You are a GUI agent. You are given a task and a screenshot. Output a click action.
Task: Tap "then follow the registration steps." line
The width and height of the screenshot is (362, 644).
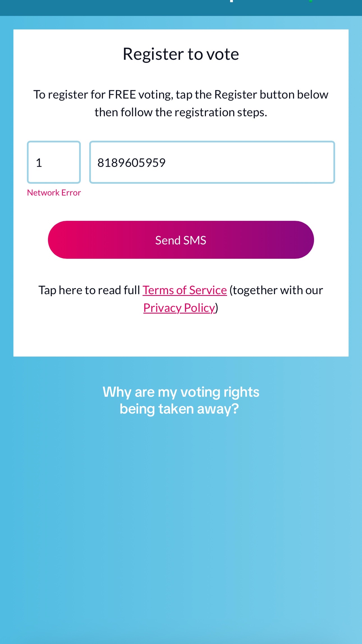[x=181, y=112]
